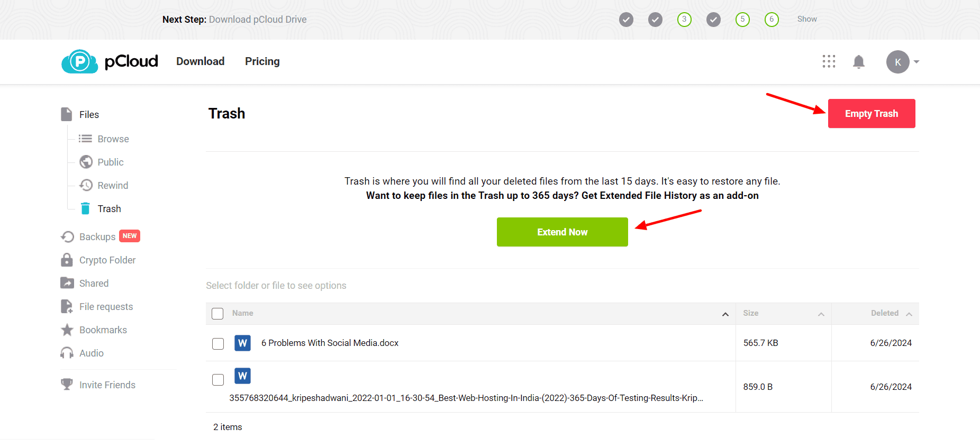Click the Invite Friends trophy icon
The width and height of the screenshot is (980, 447).
pyautogui.click(x=67, y=385)
